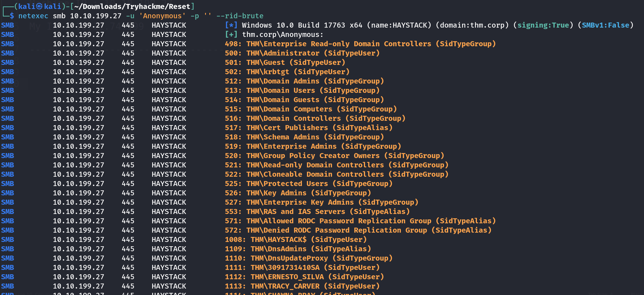Click the THM\Protected Users group entry
The width and height of the screenshot is (644, 295).
pos(308,184)
